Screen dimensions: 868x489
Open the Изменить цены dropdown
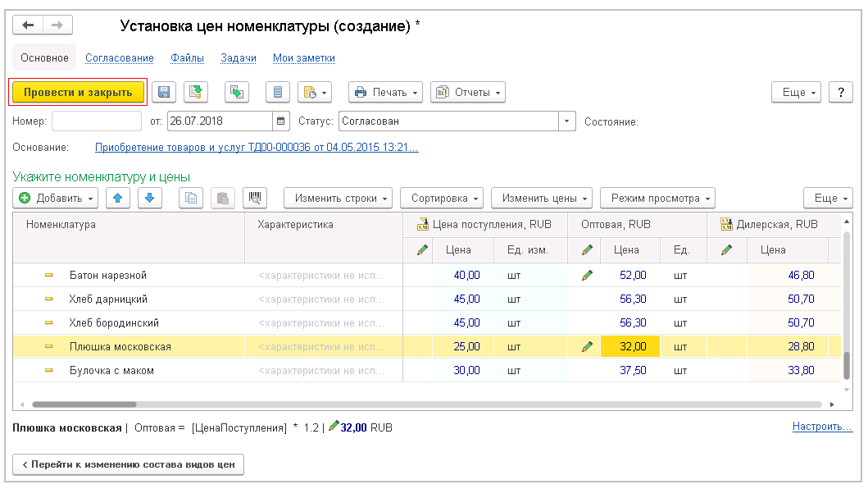542,198
